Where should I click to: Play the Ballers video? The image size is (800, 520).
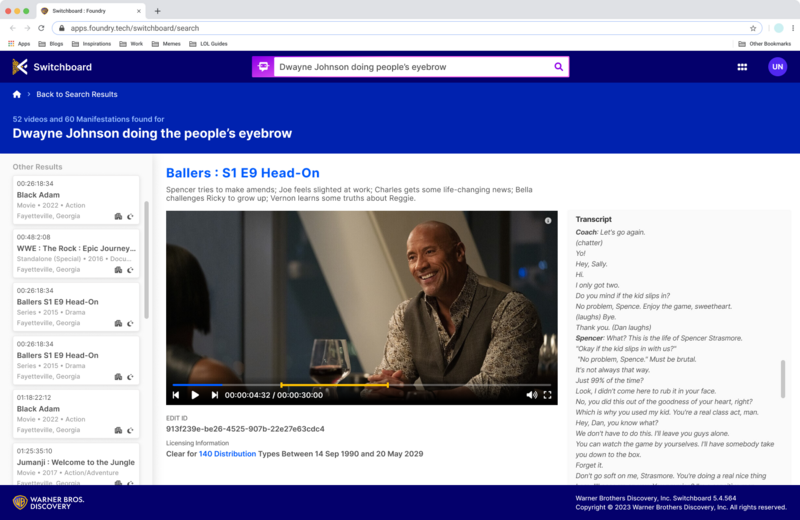coord(195,395)
